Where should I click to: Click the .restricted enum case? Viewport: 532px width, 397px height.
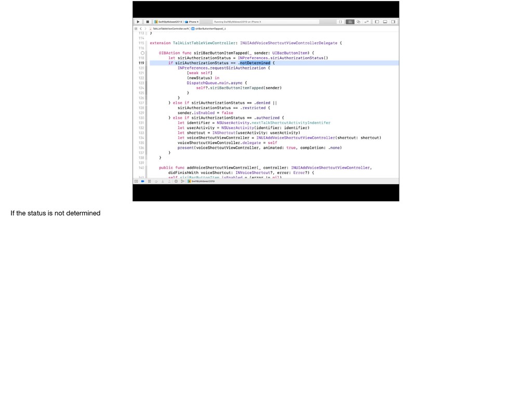[x=253, y=108]
